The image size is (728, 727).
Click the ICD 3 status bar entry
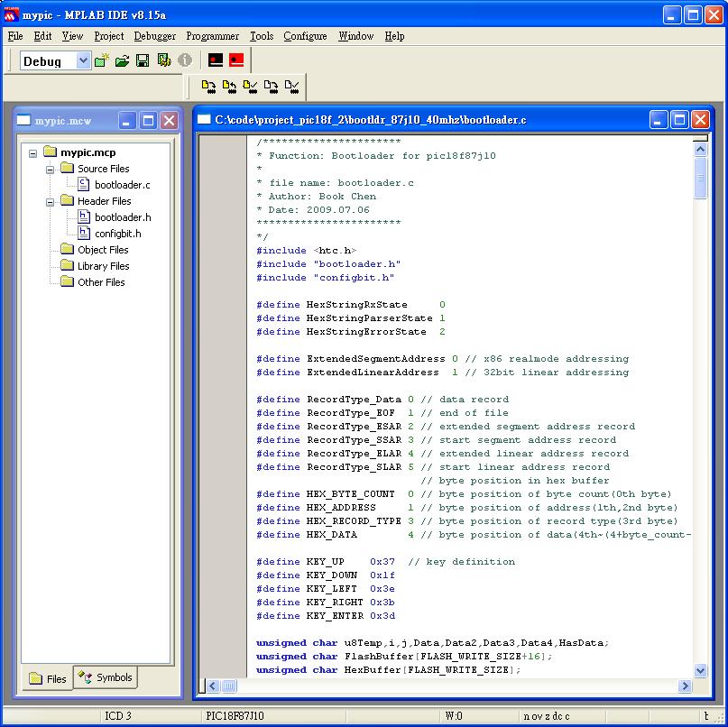118,715
